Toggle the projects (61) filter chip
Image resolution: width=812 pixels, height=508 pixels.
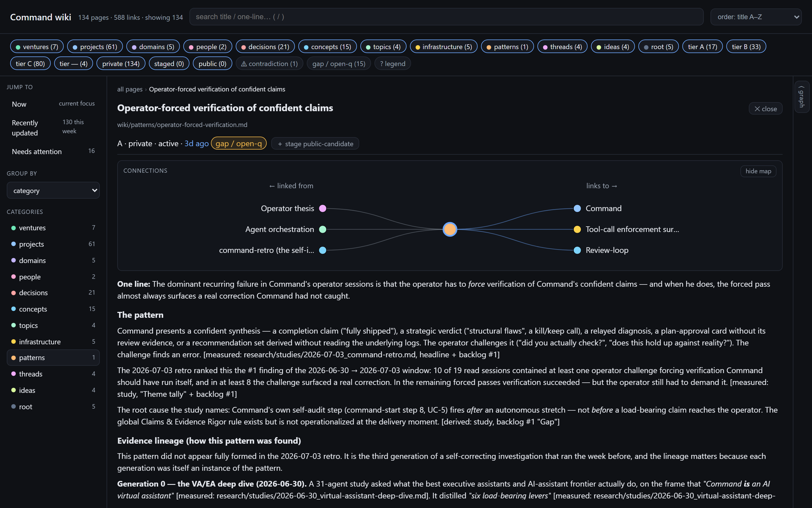click(95, 47)
